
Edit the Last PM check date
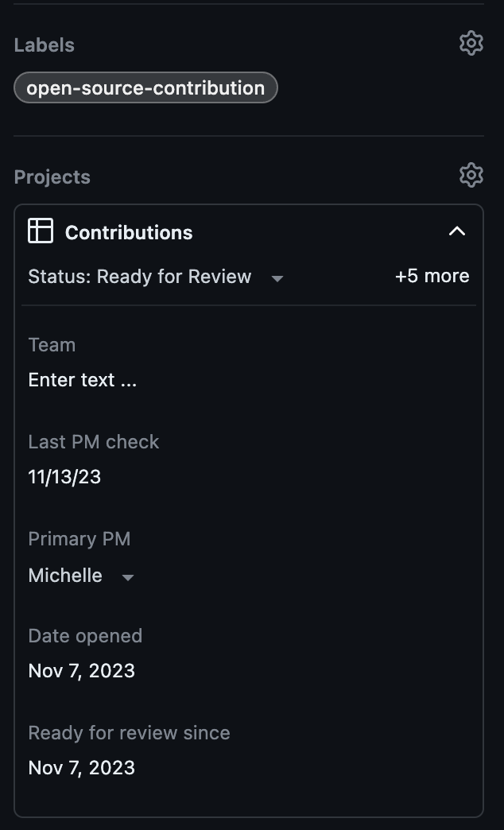pos(64,476)
